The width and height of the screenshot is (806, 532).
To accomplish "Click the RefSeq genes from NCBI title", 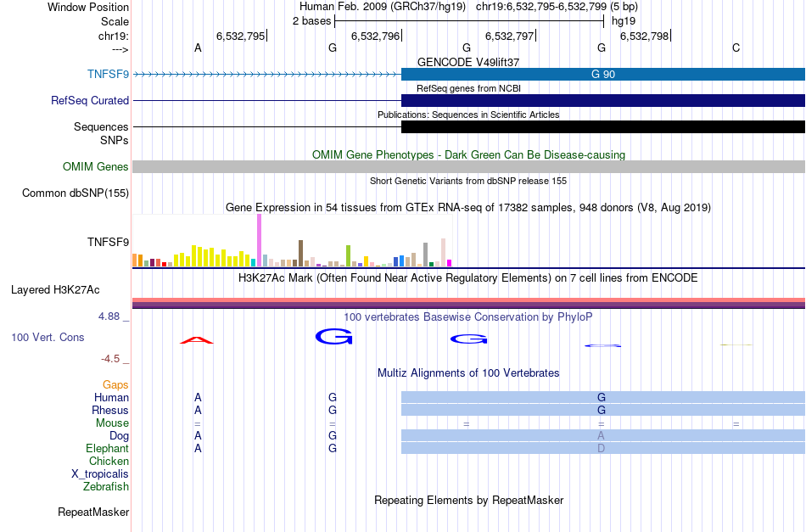I will 468,88.
